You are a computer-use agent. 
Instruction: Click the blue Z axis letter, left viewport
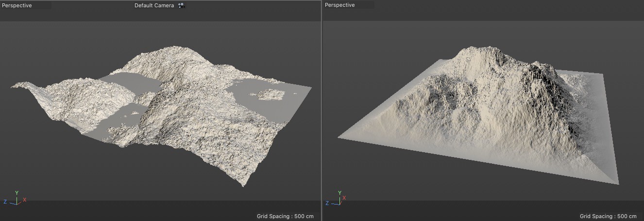5,201
